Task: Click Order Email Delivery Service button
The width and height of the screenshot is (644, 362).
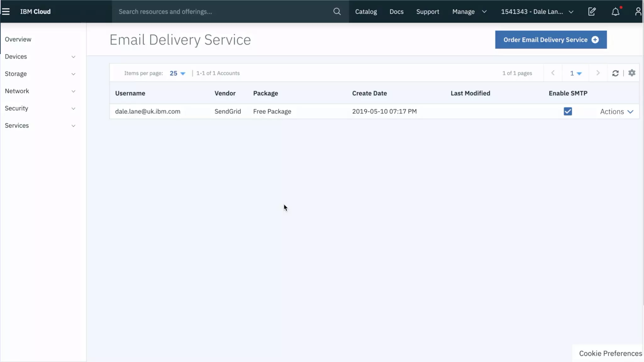Action: [x=551, y=40]
